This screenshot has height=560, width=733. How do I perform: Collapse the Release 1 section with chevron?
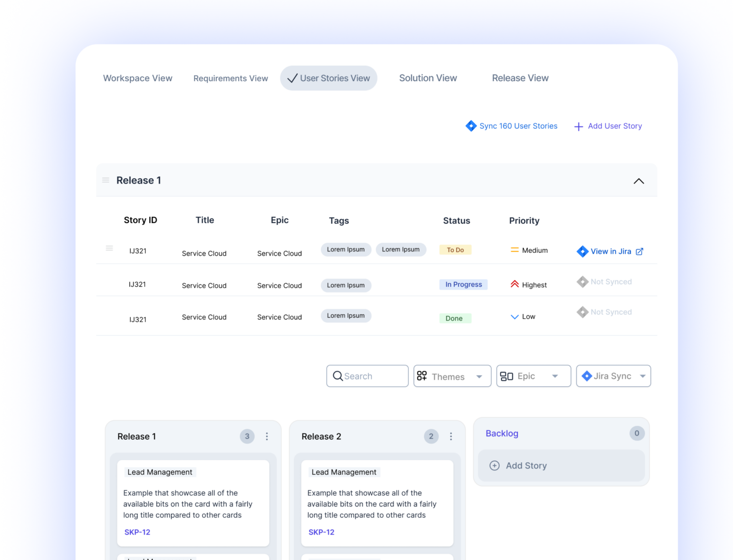(x=639, y=181)
